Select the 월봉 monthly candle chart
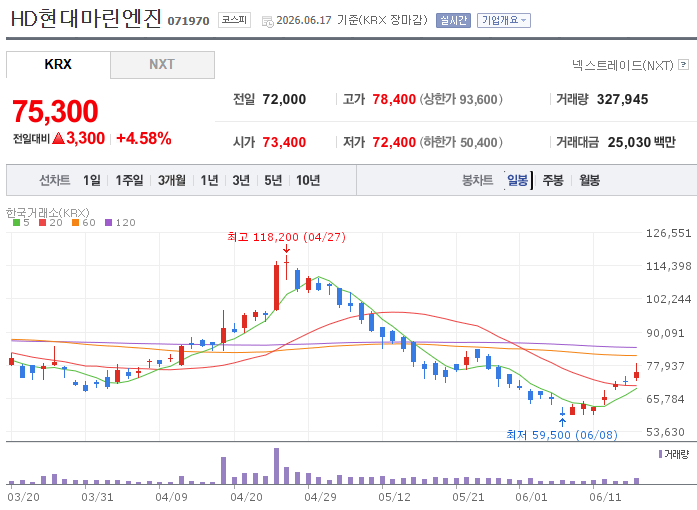697x510 pixels. (589, 180)
